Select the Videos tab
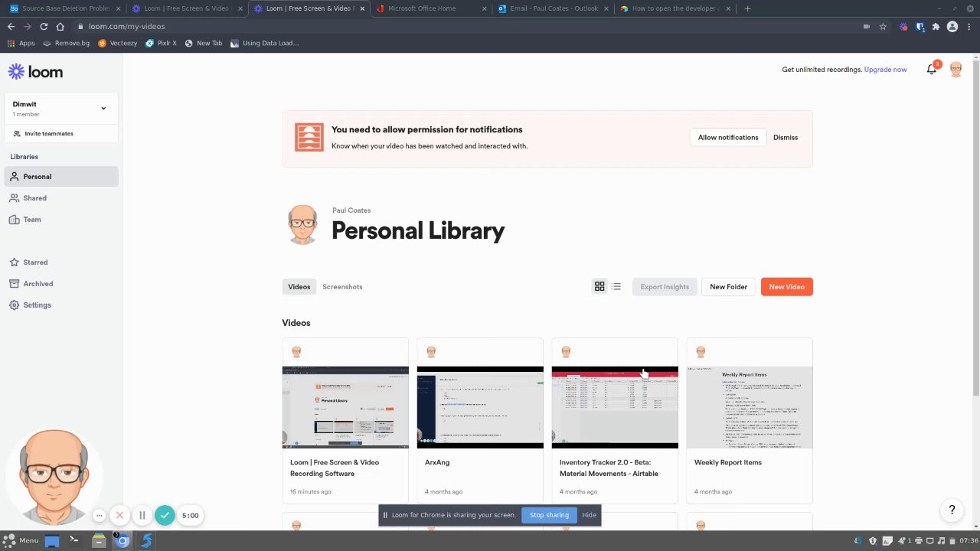980x551 pixels. pyautogui.click(x=299, y=287)
